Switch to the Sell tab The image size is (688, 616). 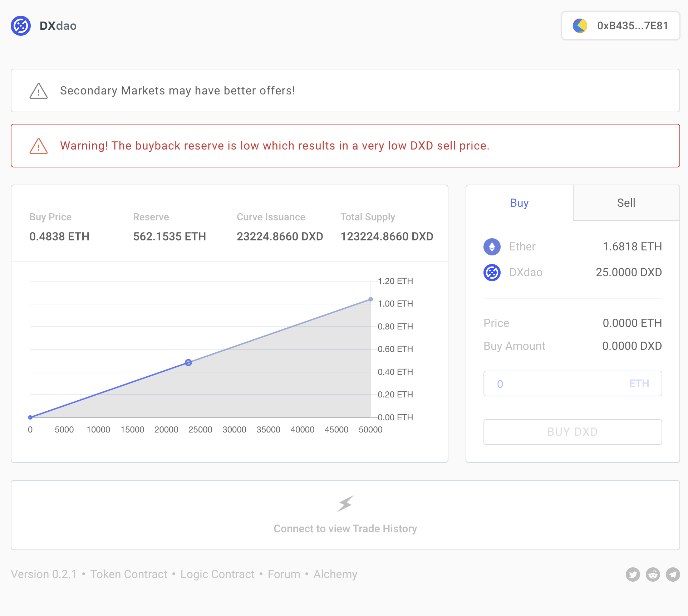coord(626,203)
